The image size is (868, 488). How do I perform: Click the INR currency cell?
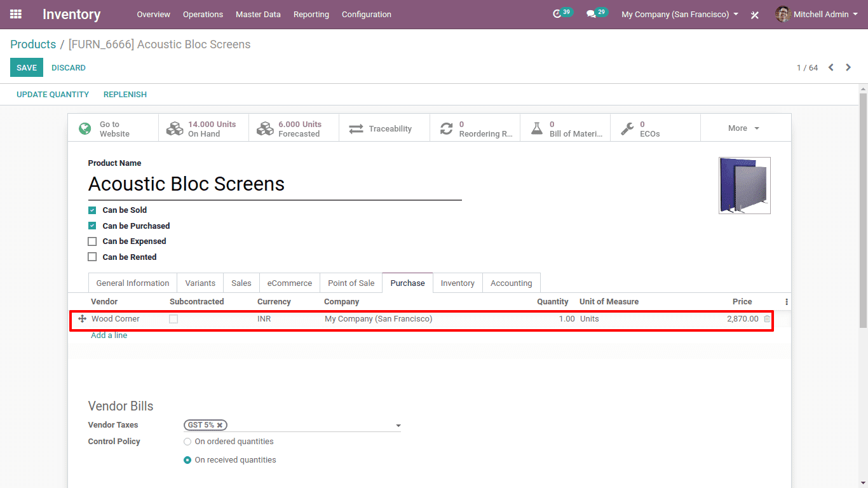point(264,319)
